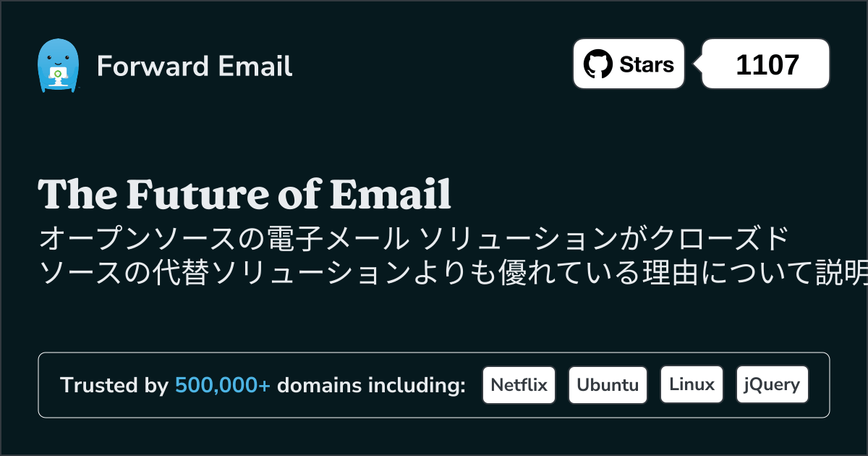
Task: Click the domains including: label
Action: (372, 385)
